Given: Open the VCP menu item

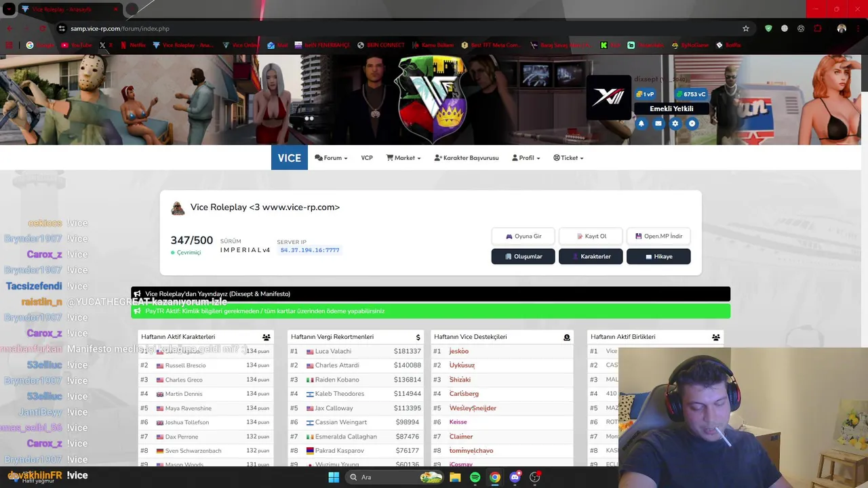Looking at the screenshot, I should pyautogui.click(x=367, y=158).
